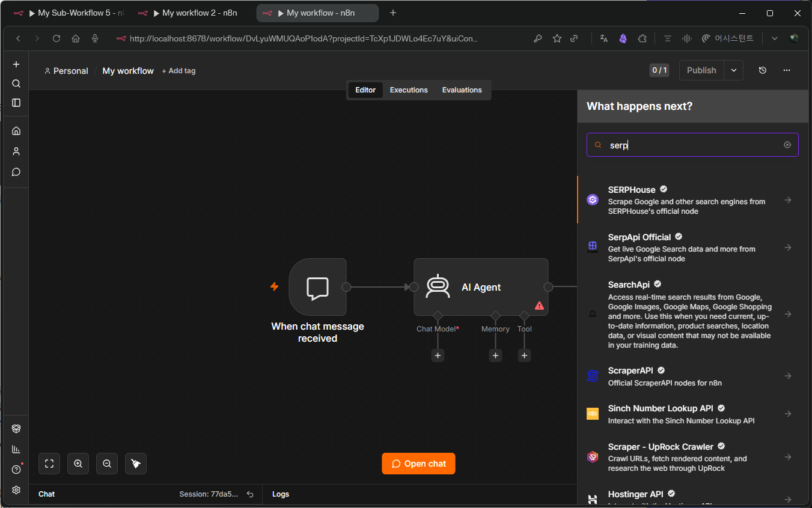The height and width of the screenshot is (508, 812).
Task: Expand the Sinch Number Lookup API arrow
Action: 788,414
